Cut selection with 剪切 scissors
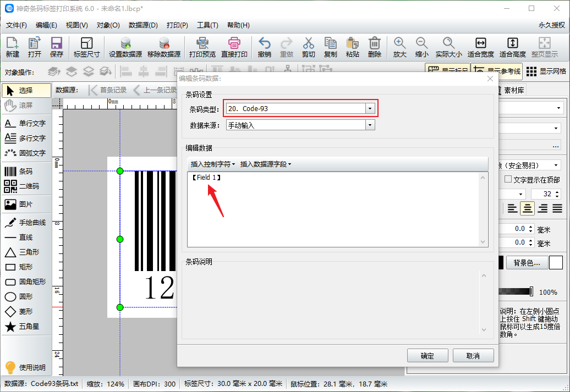Viewport: 570px width, 392px height. click(x=308, y=47)
